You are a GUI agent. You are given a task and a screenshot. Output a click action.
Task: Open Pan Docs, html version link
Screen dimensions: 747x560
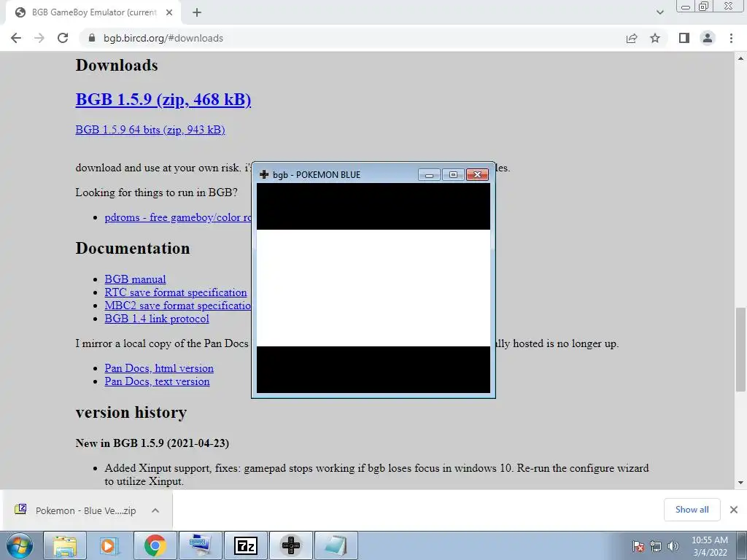click(159, 368)
